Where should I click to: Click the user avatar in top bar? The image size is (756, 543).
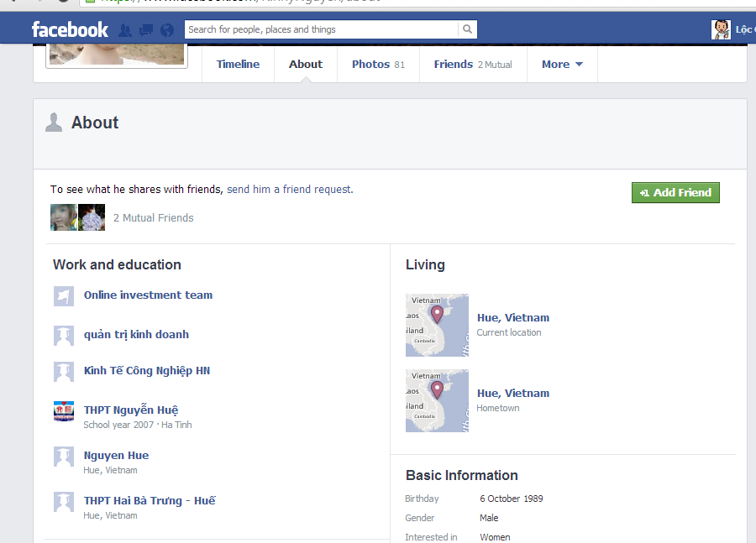pyautogui.click(x=721, y=29)
